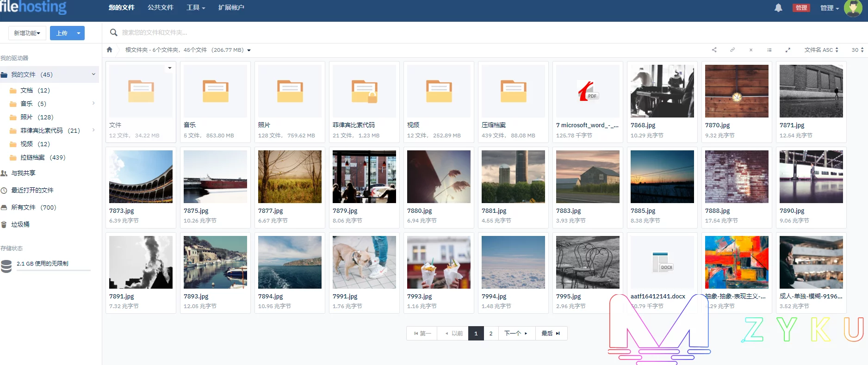Click the delete X icon in the toolbar
This screenshot has width=868, height=365.
tap(751, 50)
